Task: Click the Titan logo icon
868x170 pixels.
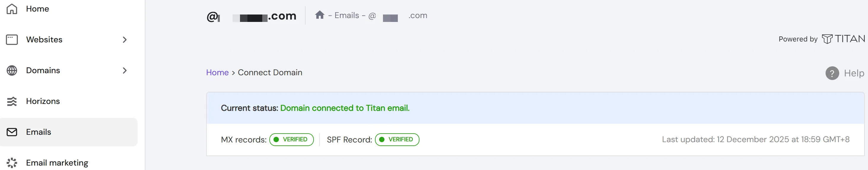Action: 827,39
